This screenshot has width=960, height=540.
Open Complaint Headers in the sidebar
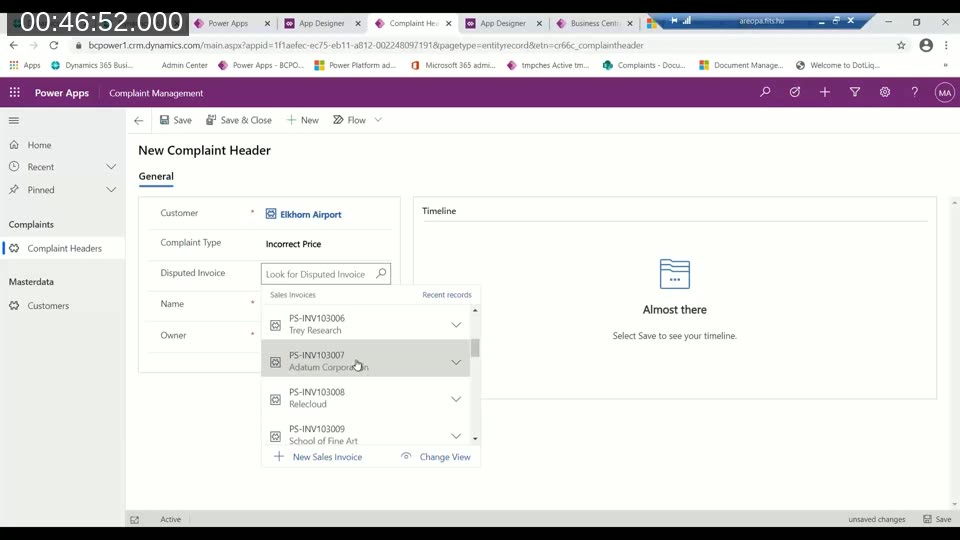point(62,248)
